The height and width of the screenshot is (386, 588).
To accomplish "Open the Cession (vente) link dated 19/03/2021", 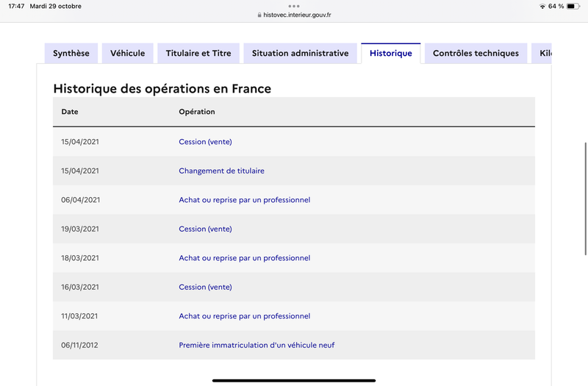I will (x=205, y=229).
